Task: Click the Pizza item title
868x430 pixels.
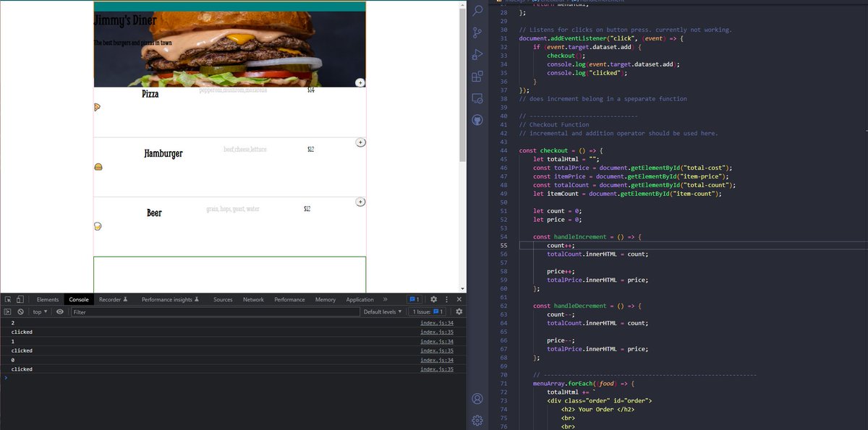Action: [x=150, y=94]
